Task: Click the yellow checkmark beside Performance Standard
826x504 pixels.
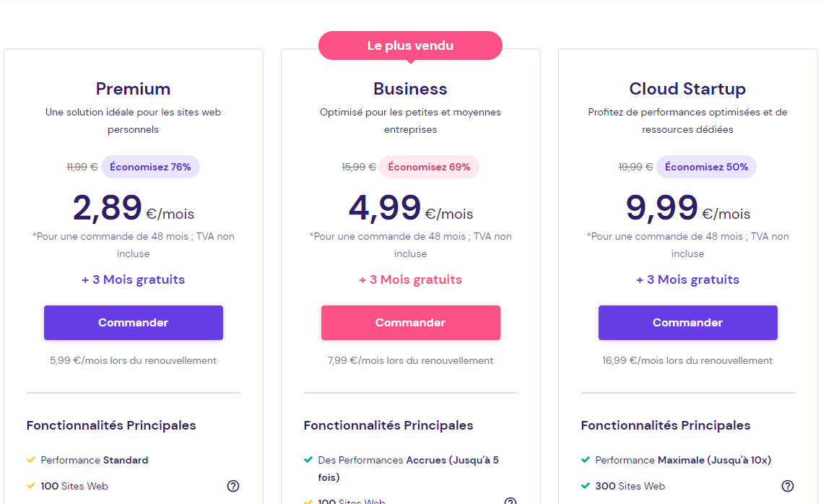Action: (x=31, y=460)
